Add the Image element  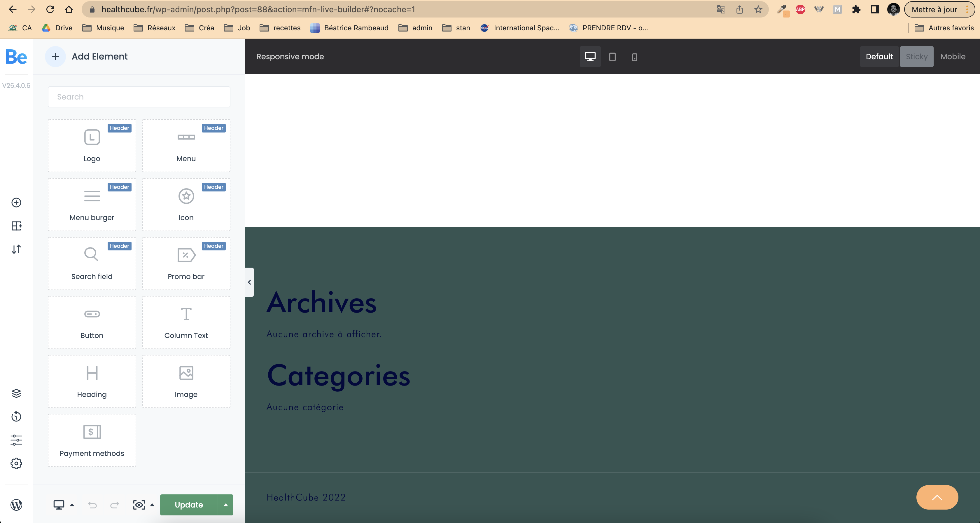(x=186, y=381)
